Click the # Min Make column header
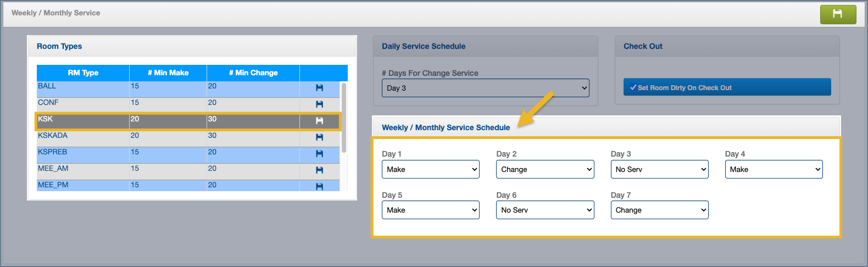 tap(168, 73)
